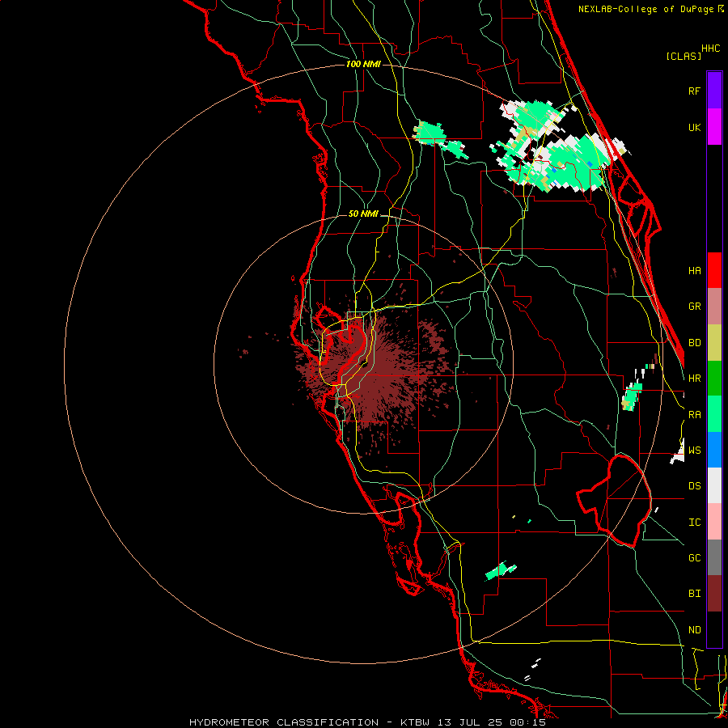Image resolution: width=728 pixels, height=728 pixels.
Task: Click the HYDROMETEOR CLASSIFICATION footer caption
Action: pos(367,722)
